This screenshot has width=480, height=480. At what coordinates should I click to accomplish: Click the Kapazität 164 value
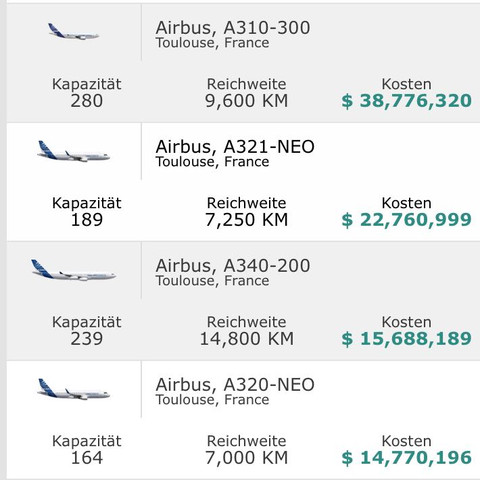click(x=87, y=458)
